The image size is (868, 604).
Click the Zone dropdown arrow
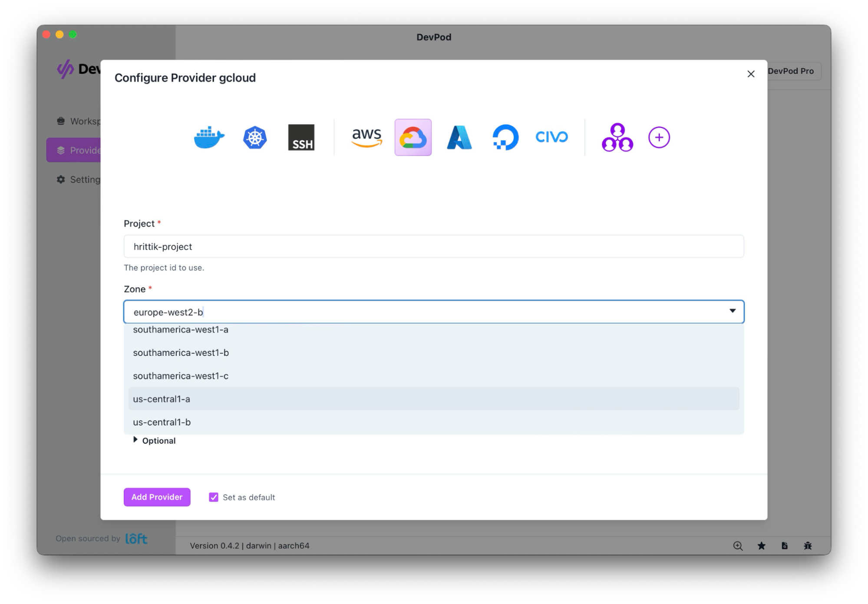click(x=732, y=311)
